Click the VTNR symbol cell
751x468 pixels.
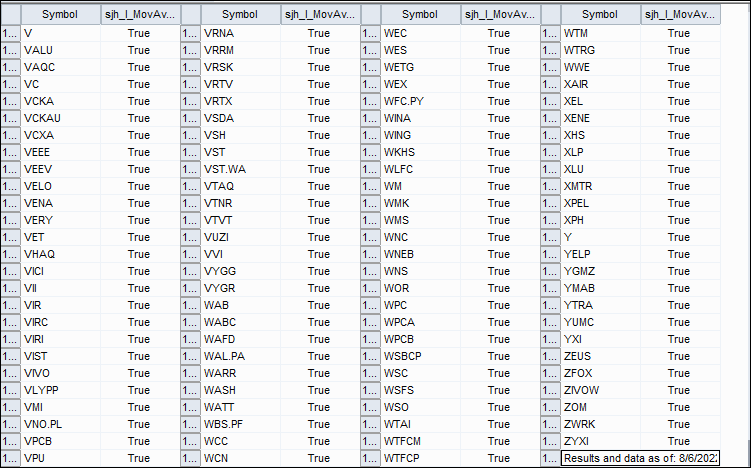[x=240, y=203]
